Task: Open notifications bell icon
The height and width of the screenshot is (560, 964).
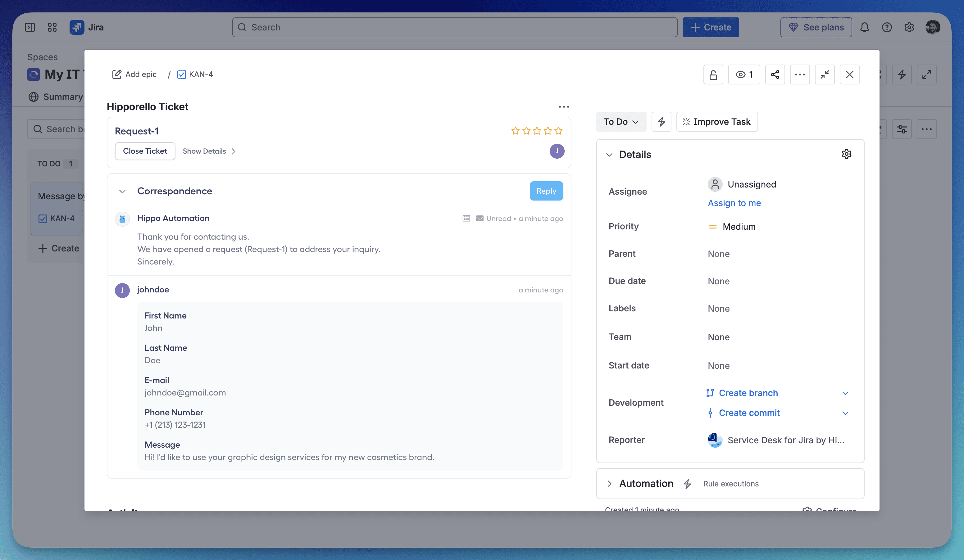Action: [x=865, y=28]
